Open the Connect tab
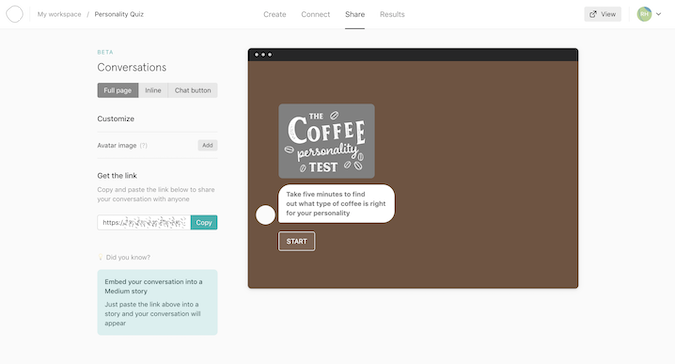This screenshot has height=364, width=675. (x=316, y=14)
